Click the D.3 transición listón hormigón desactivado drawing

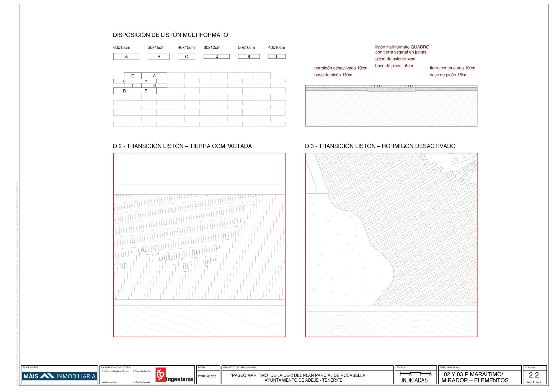tap(391, 245)
